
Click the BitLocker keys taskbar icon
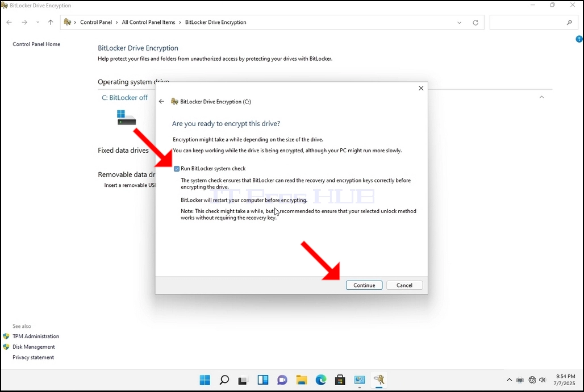point(379,380)
